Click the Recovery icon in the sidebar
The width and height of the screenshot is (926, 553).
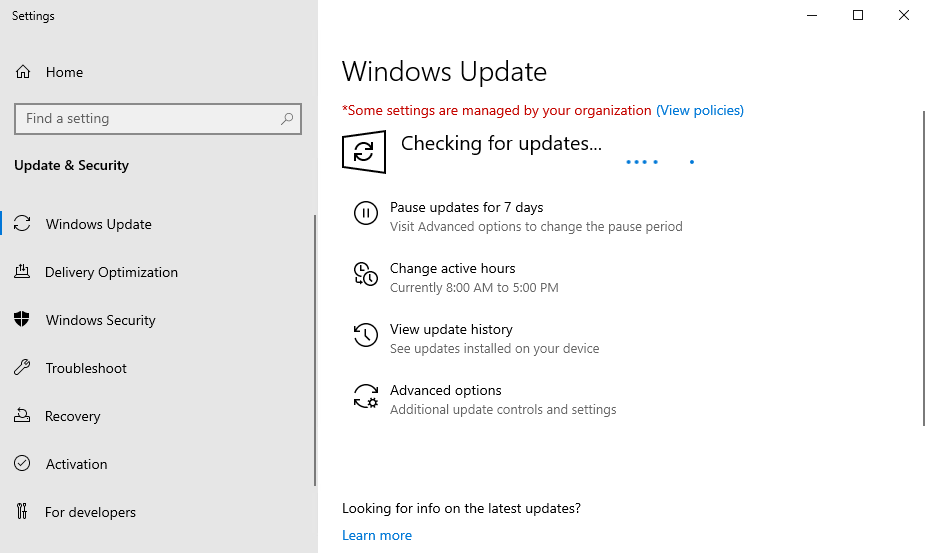22,416
